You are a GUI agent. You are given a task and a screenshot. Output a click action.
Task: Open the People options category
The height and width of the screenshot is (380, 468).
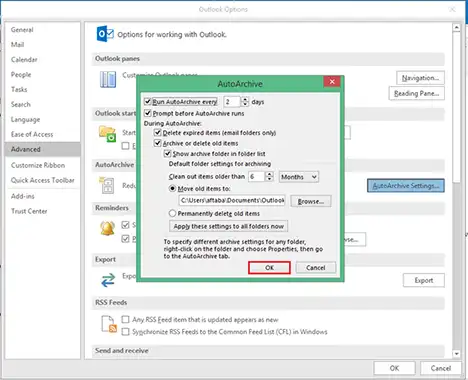point(21,75)
